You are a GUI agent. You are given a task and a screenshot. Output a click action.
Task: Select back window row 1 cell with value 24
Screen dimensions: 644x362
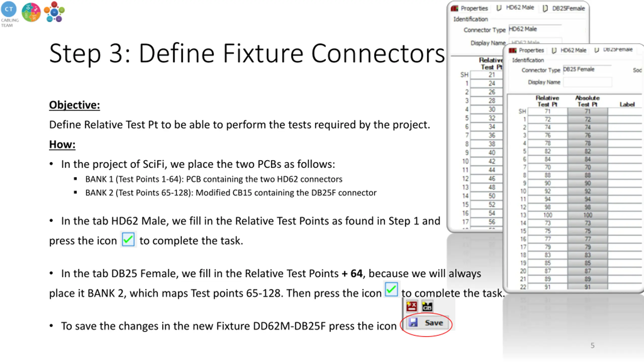coord(487,83)
